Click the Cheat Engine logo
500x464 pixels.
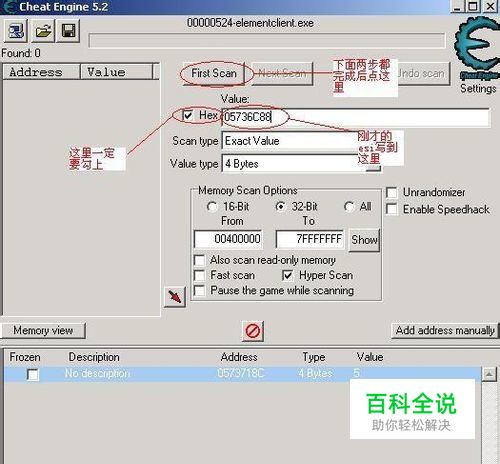pos(477,48)
